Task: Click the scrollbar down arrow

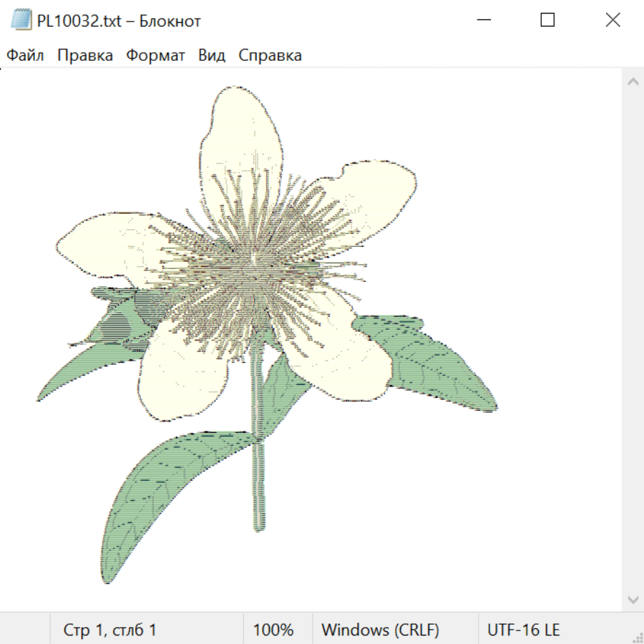Action: pos(633,599)
